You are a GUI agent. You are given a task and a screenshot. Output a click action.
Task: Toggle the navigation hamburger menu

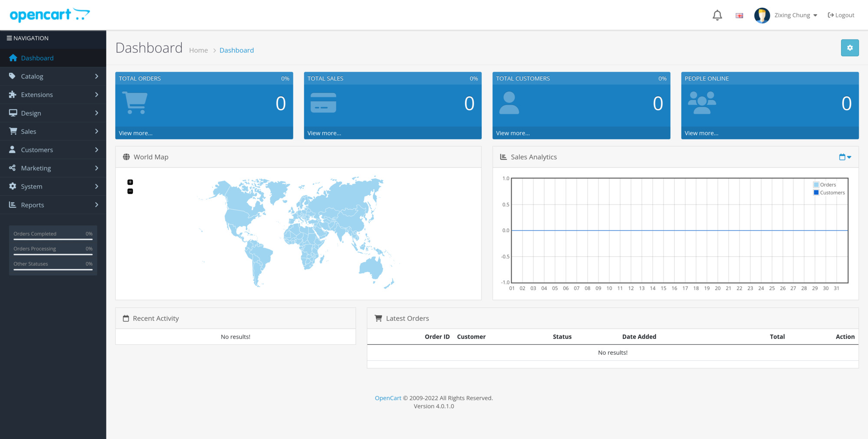(x=10, y=38)
